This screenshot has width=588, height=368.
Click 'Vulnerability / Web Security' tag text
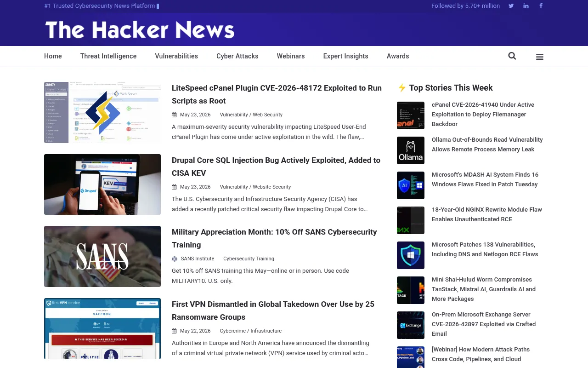coord(251,115)
